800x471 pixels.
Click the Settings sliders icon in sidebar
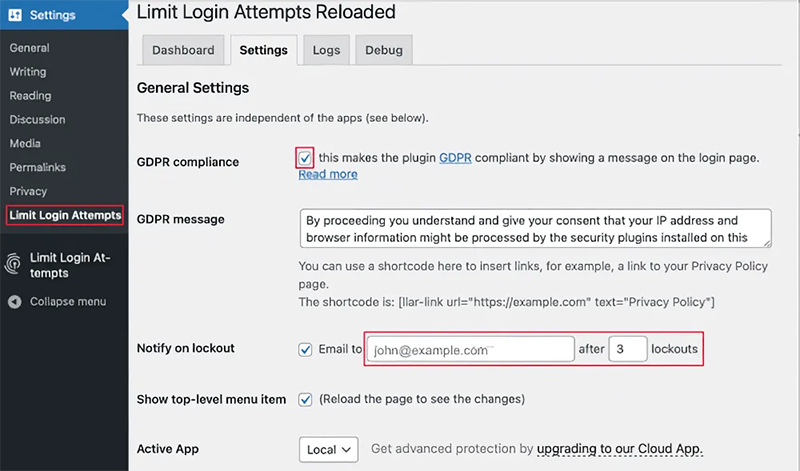pyautogui.click(x=15, y=15)
